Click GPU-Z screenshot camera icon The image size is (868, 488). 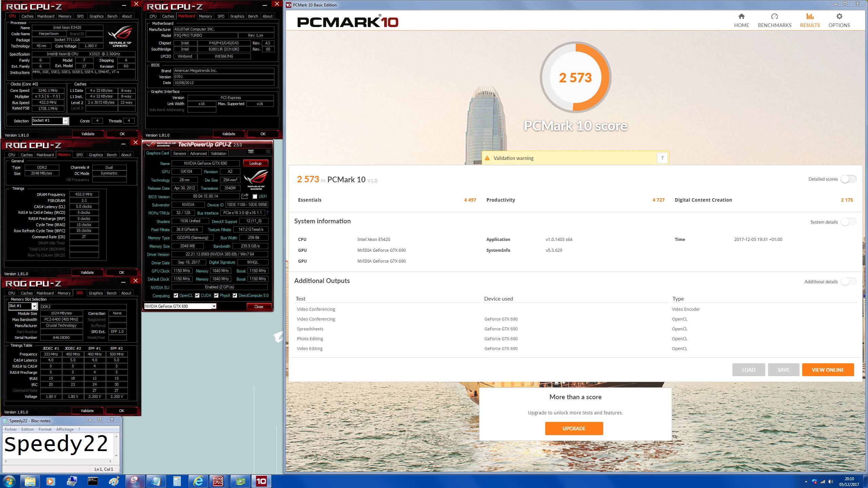(x=251, y=151)
